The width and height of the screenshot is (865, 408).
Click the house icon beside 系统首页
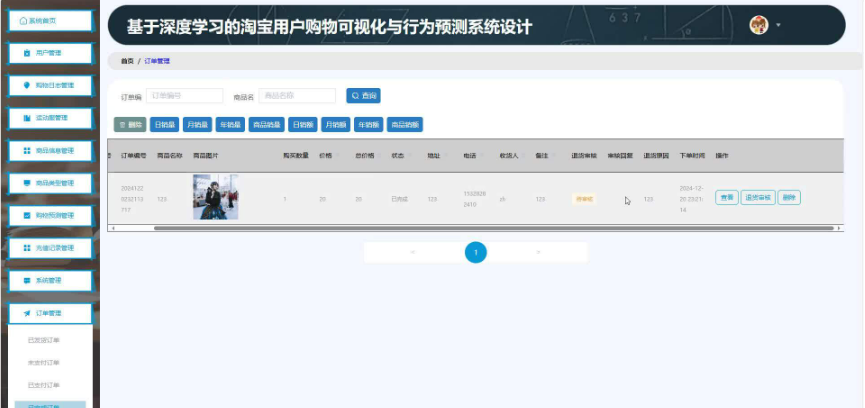pyautogui.click(x=23, y=21)
